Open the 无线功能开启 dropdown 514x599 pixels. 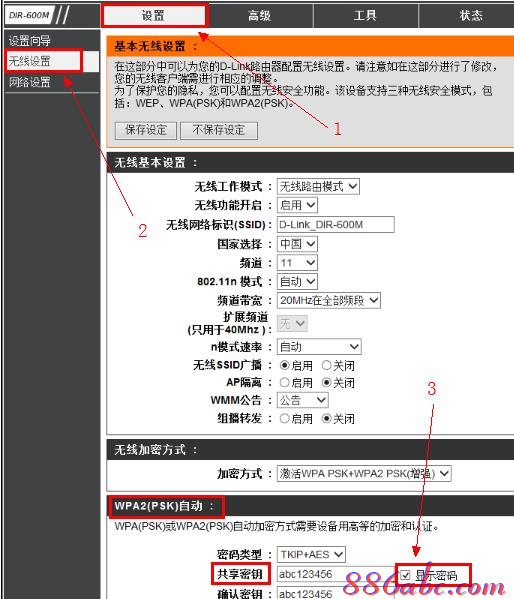(x=297, y=205)
